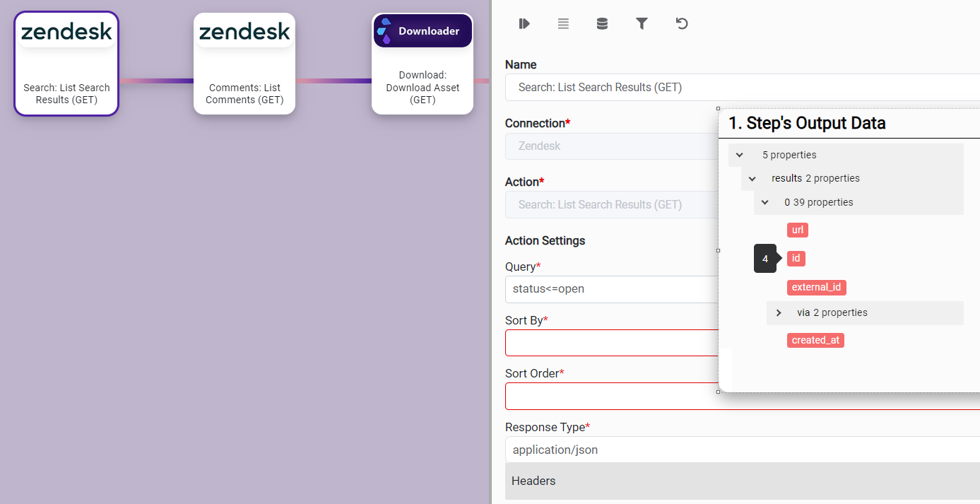
Task: Select the Zendesk Comments List Comments node
Action: tap(244, 64)
